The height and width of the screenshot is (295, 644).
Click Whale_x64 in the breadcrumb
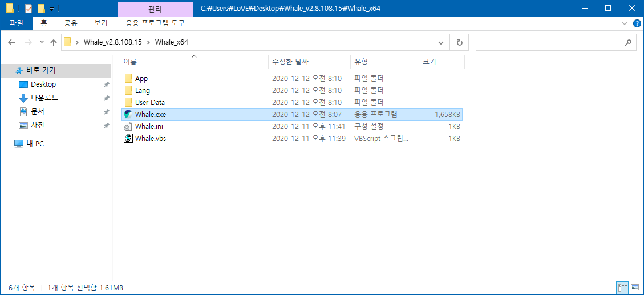point(171,42)
